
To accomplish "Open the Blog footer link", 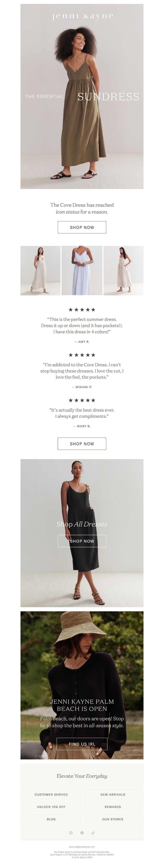I will coord(51,819).
